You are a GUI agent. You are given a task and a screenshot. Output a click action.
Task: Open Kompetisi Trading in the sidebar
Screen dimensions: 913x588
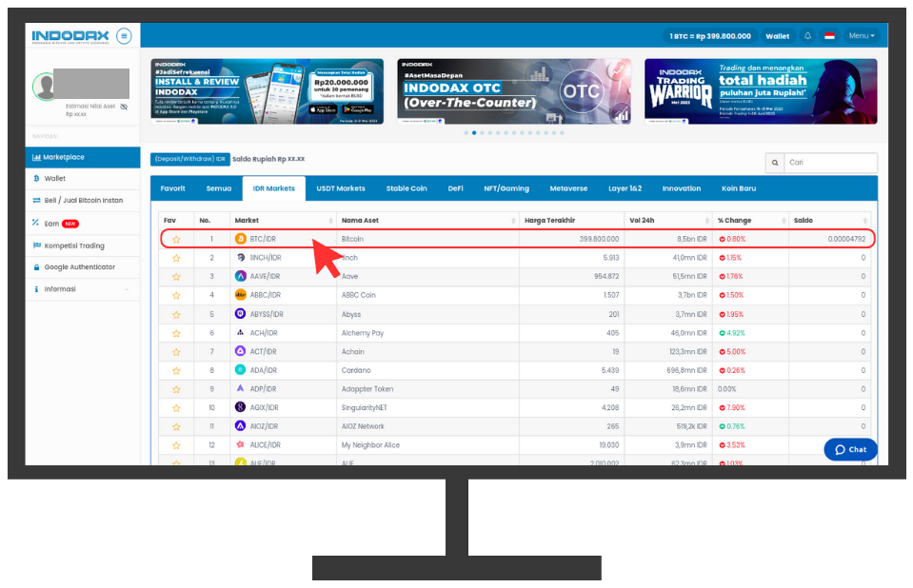[83, 245]
